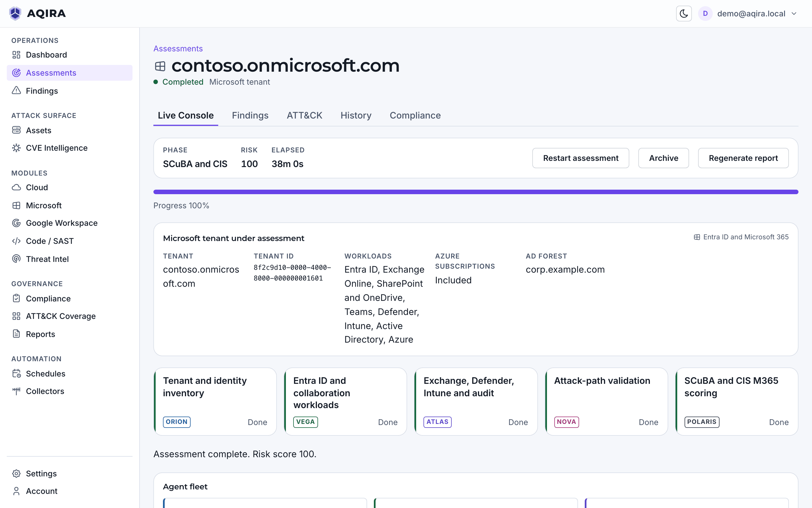Click the Restart assessment button
Screen dimensions: 812x508
(581, 158)
